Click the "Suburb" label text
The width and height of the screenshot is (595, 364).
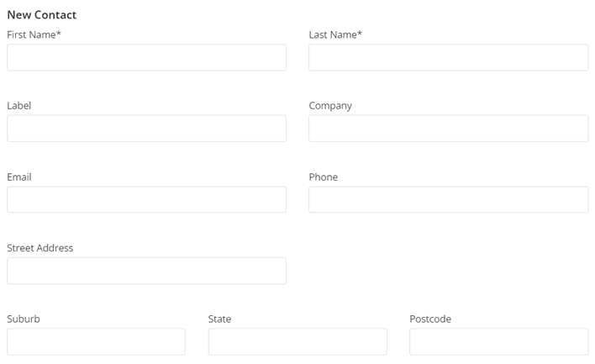point(24,319)
